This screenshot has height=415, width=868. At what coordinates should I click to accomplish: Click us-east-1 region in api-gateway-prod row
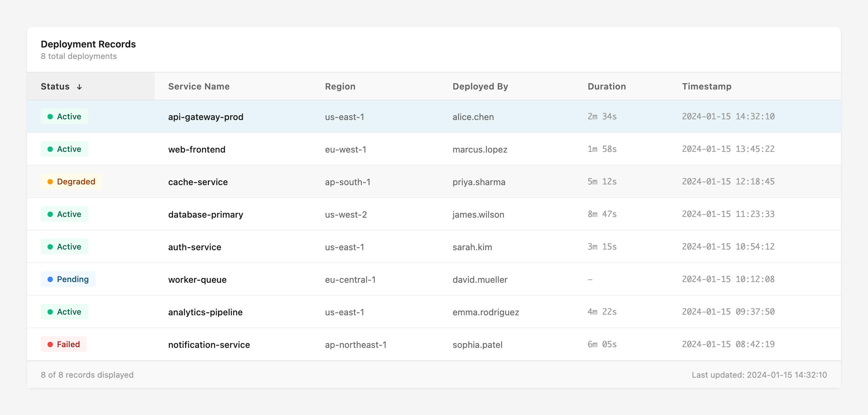[344, 117]
